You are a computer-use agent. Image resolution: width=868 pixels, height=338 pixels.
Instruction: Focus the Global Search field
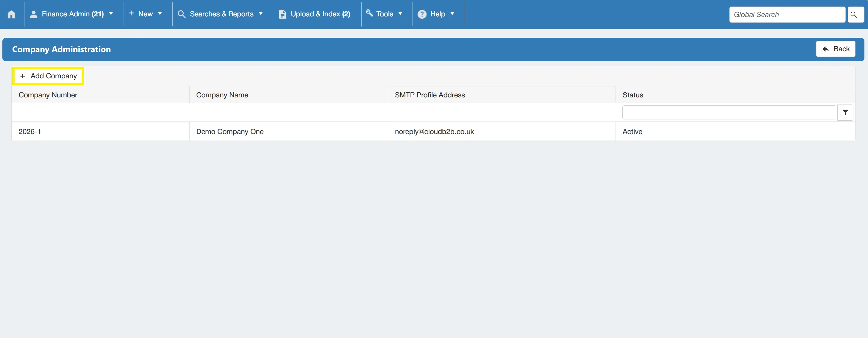click(787, 15)
